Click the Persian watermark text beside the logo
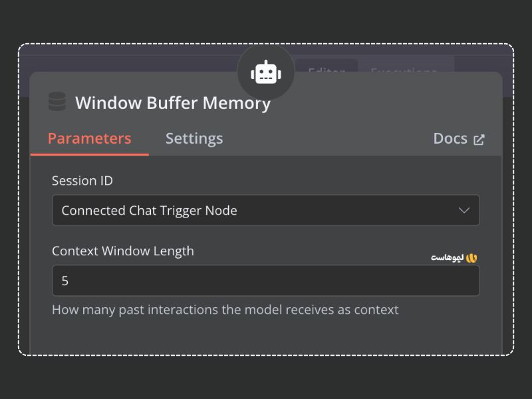The width and height of the screenshot is (532, 399). pos(446,258)
